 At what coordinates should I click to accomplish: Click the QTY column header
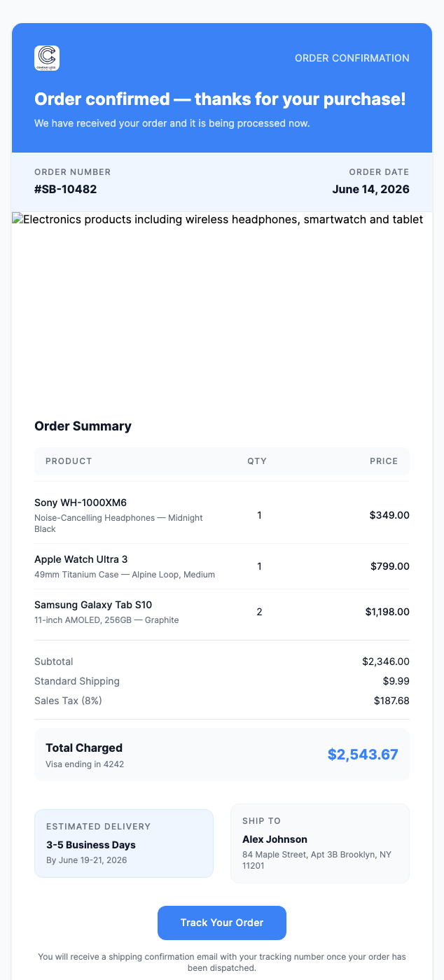click(257, 461)
